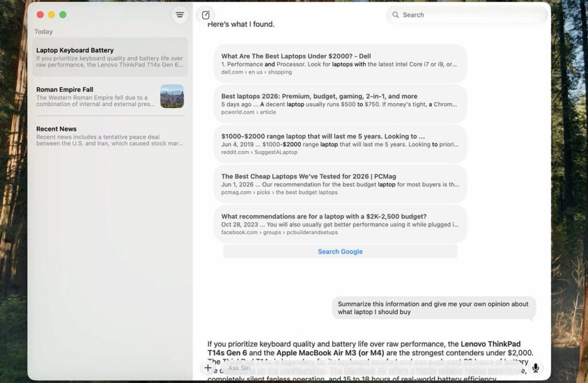Click the green full-screen button

coord(63,14)
